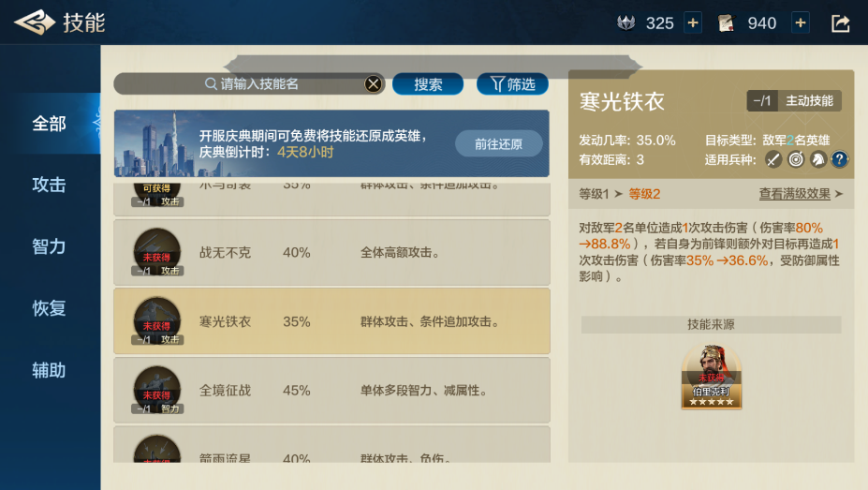The height and width of the screenshot is (490, 868).
Task: Select the 恢复 category tab
Action: click(x=50, y=308)
